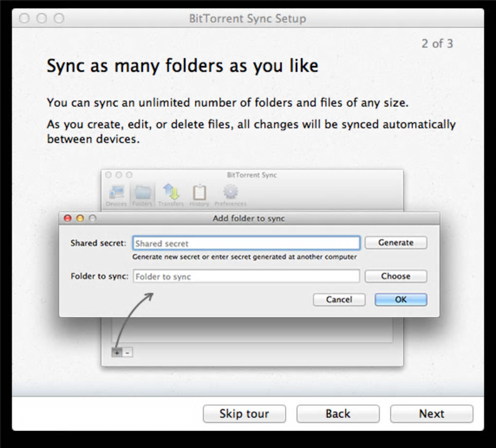Image resolution: width=496 pixels, height=448 pixels.
Task: Open the History clipboard icon
Action: [199, 196]
